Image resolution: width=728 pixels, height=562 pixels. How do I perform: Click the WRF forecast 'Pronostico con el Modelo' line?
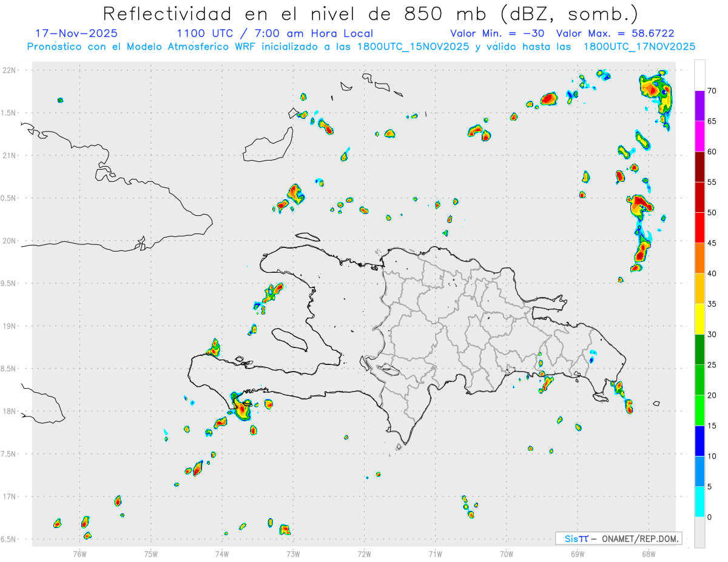click(361, 47)
